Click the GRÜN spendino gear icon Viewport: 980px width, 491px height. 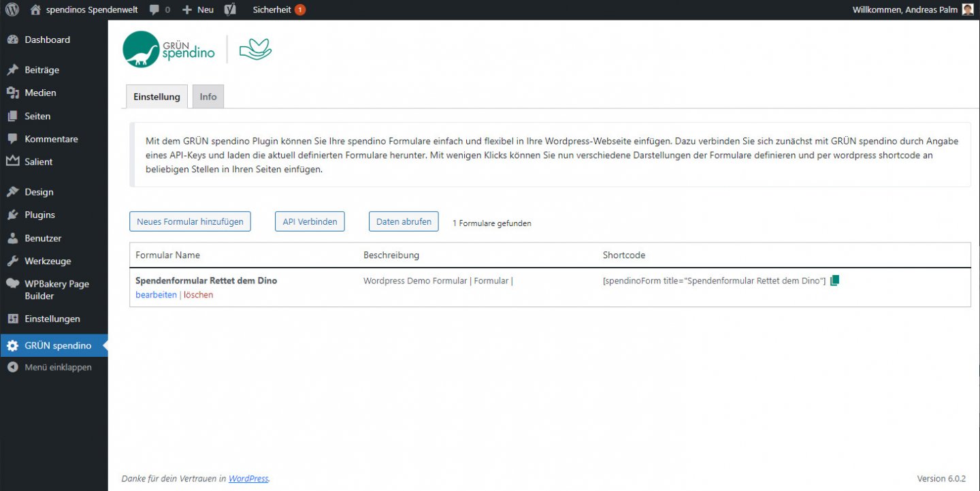coord(12,345)
